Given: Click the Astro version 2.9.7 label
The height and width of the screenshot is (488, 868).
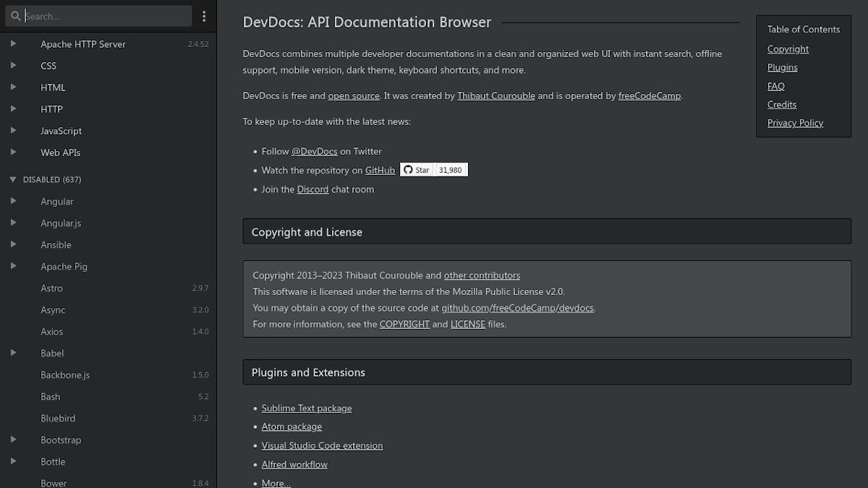Looking at the screenshot, I should pyautogui.click(x=200, y=288).
